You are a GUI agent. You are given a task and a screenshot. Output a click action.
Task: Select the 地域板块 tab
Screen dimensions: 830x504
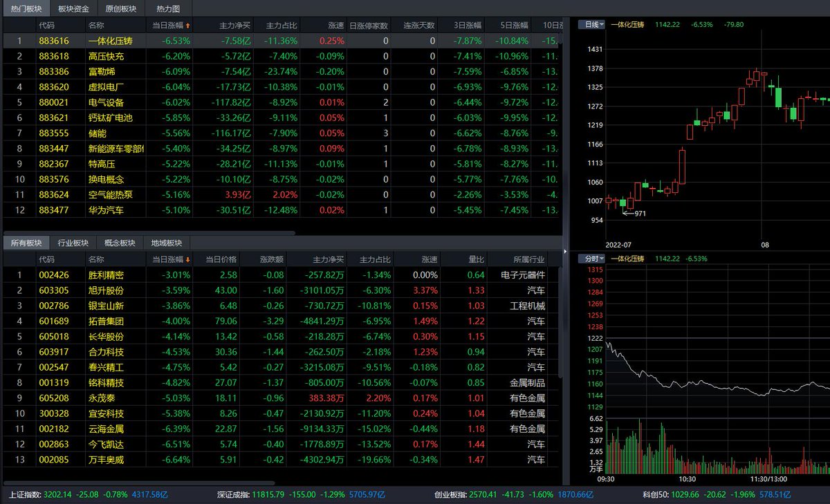coord(166,243)
